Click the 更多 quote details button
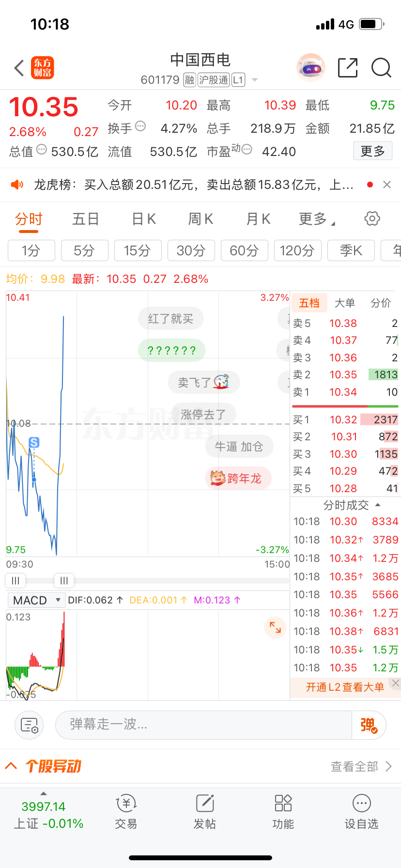This screenshot has height=868, width=401. click(373, 151)
